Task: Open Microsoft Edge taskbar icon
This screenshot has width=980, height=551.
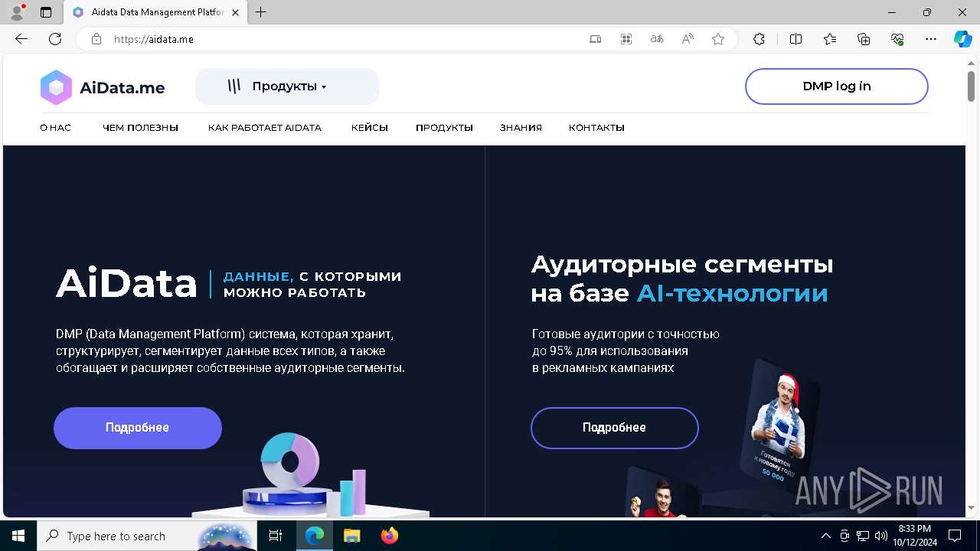Action: [315, 536]
